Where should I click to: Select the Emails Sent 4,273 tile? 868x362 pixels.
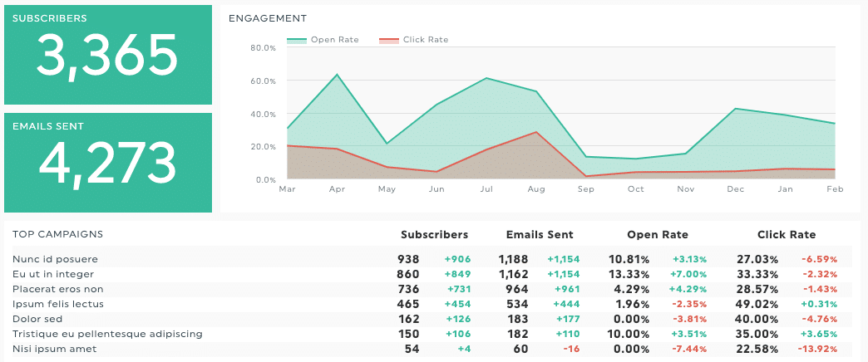(108, 162)
